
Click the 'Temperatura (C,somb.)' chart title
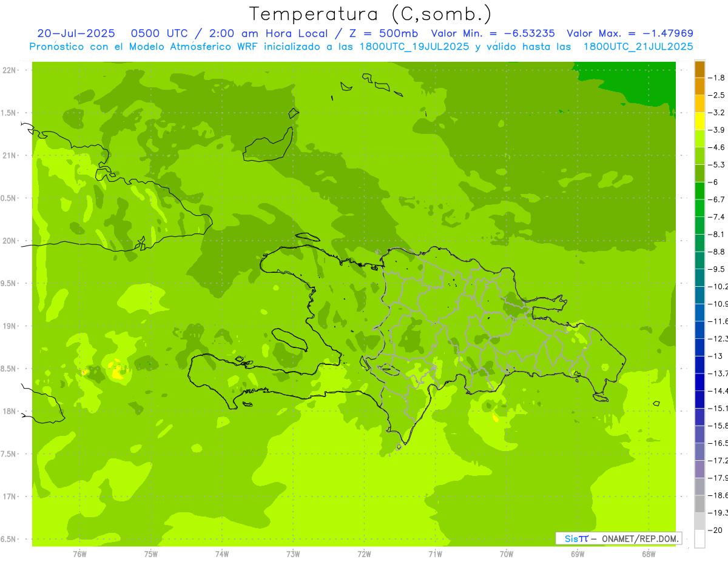pyautogui.click(x=371, y=14)
